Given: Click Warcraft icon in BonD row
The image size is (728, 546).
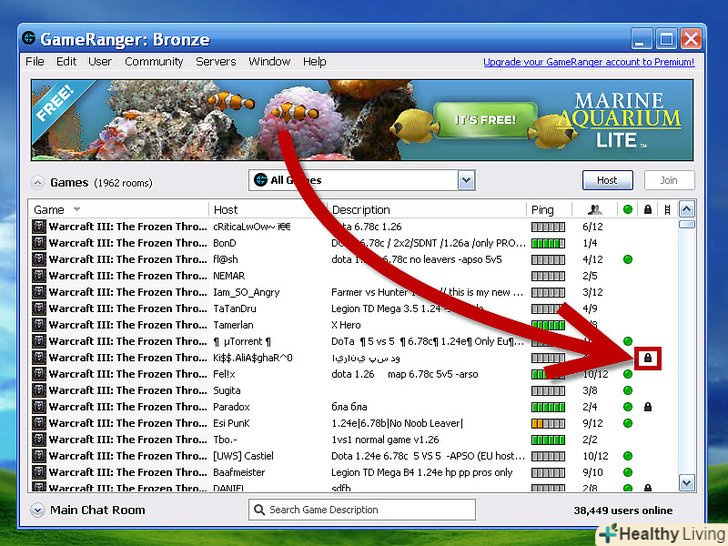Looking at the screenshot, I should pyautogui.click(x=39, y=243).
